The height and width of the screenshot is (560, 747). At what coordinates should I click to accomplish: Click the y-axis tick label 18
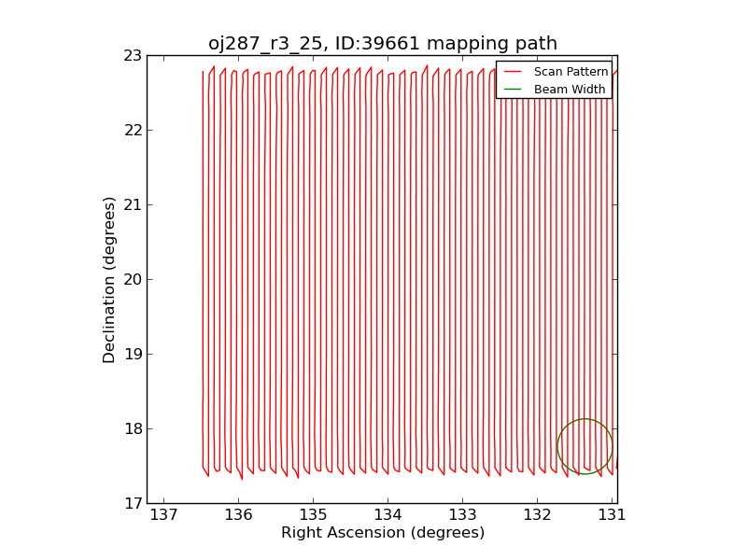[131, 429]
